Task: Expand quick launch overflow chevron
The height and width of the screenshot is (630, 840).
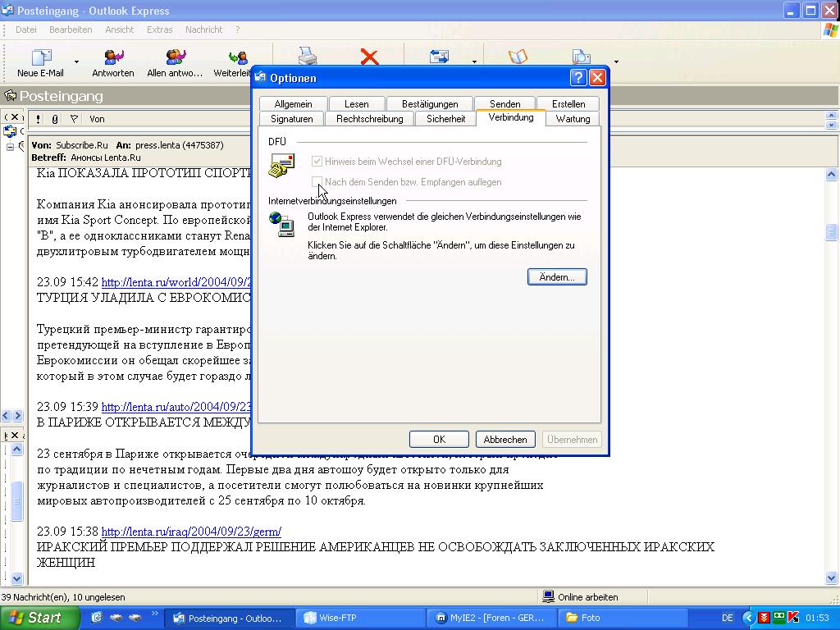Action: (x=155, y=614)
